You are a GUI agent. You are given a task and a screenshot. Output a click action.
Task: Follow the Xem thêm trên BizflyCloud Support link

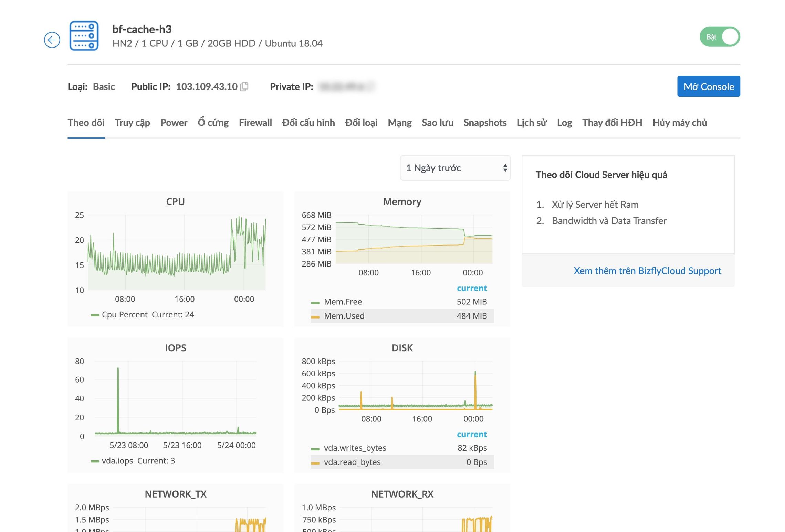pos(647,271)
